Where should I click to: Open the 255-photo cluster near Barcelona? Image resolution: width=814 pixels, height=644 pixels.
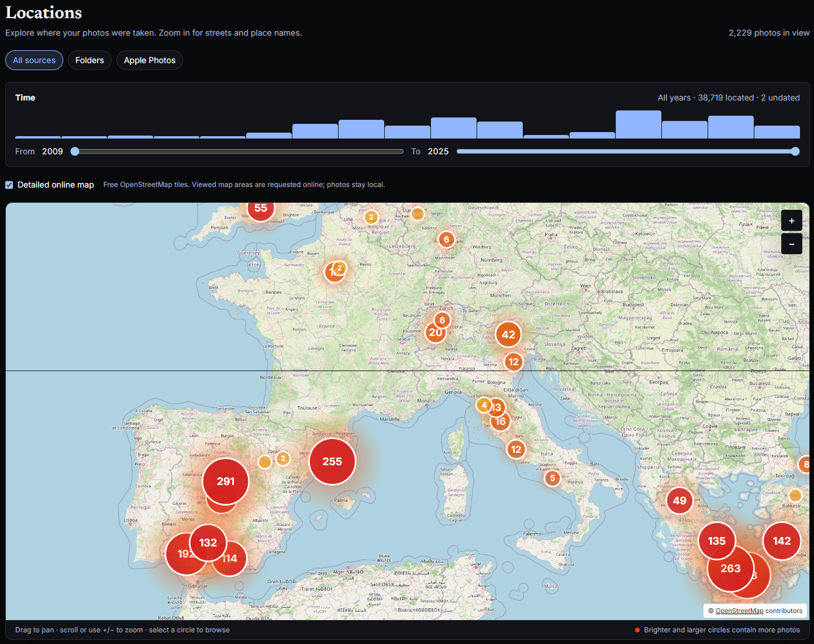pos(332,462)
